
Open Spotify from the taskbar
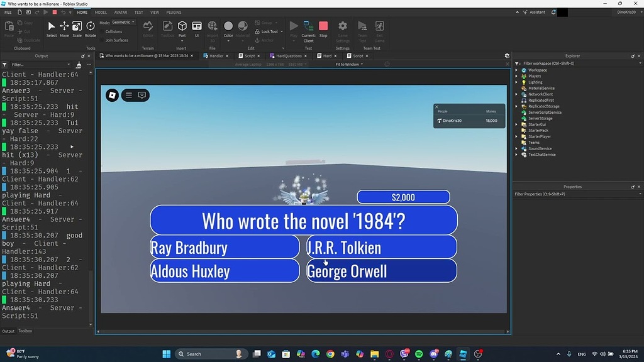click(419, 354)
